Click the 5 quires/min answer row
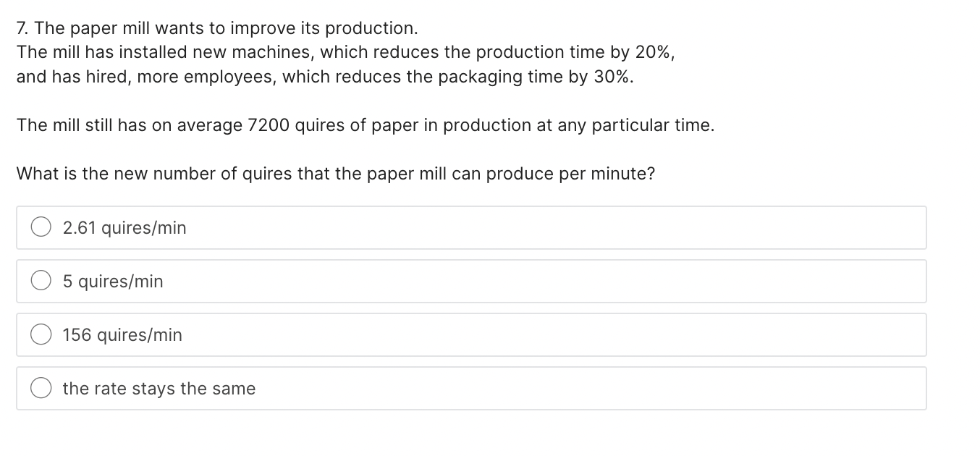Viewport: 980px width, 456px height. [470, 280]
